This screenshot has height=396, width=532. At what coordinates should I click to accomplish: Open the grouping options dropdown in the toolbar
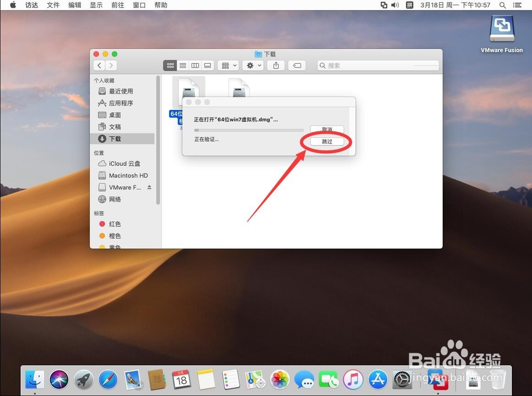[x=228, y=65]
